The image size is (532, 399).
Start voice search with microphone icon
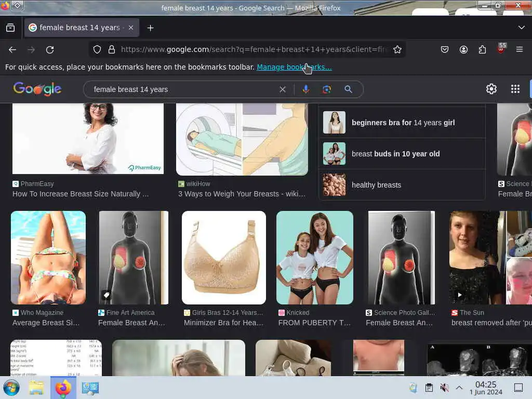(x=305, y=89)
